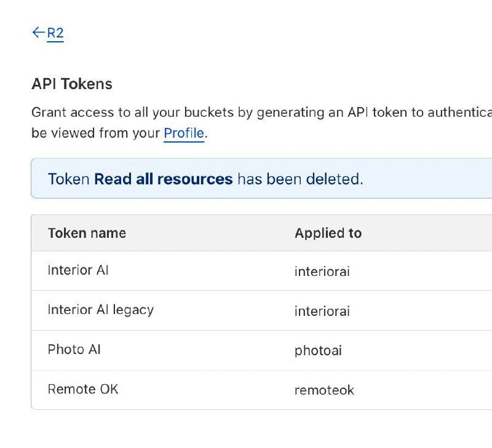
Task: Select the 'Remote OK' token name
Action: pos(83,390)
